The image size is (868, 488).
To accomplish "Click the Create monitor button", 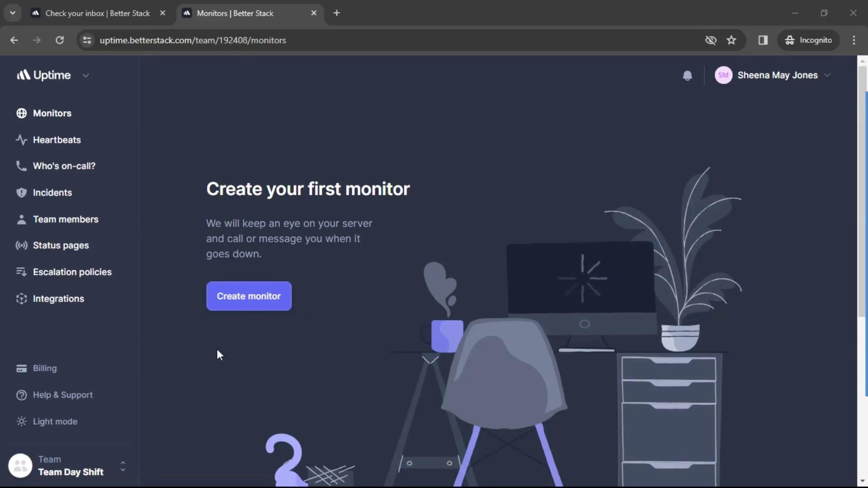I will [x=249, y=296].
